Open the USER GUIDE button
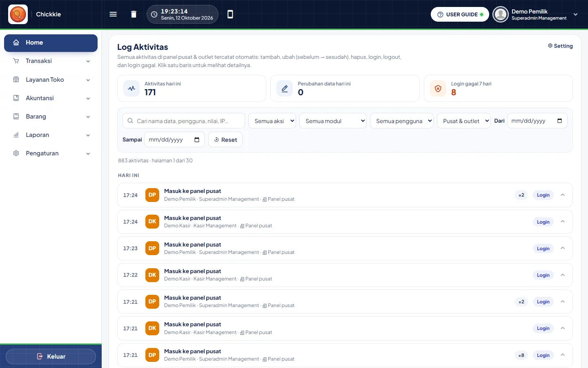The width and height of the screenshot is (588, 368). pyautogui.click(x=460, y=14)
